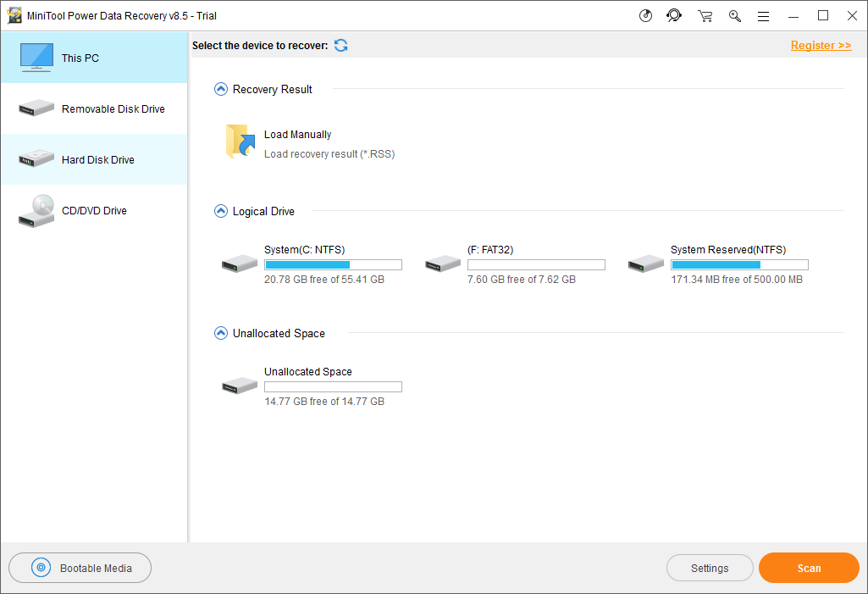
Task: Switch to Removable Disk Drive tab
Action: point(94,108)
